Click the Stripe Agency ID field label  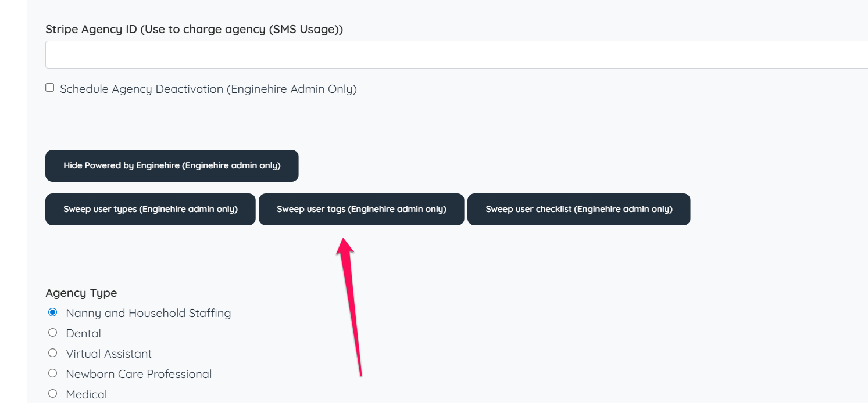coord(194,29)
